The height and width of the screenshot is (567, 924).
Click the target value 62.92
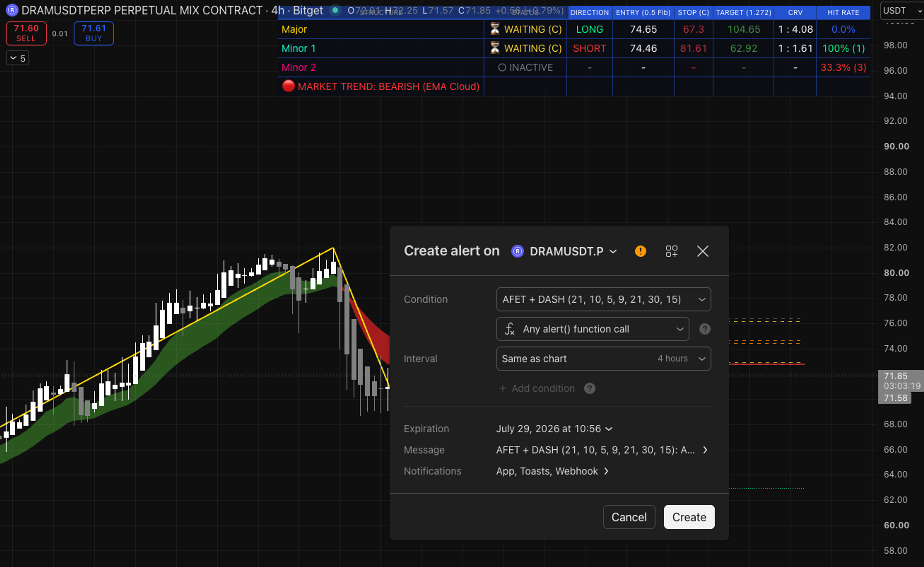[x=743, y=48]
